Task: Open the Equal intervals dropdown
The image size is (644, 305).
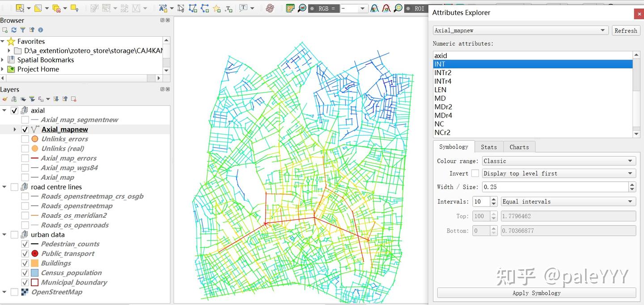Action: (x=568, y=202)
